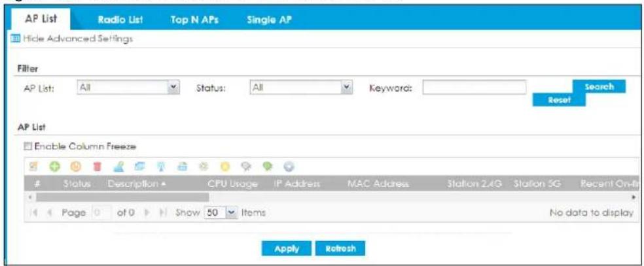
Task: Open the AP List filter dropdown
Action: (128, 88)
